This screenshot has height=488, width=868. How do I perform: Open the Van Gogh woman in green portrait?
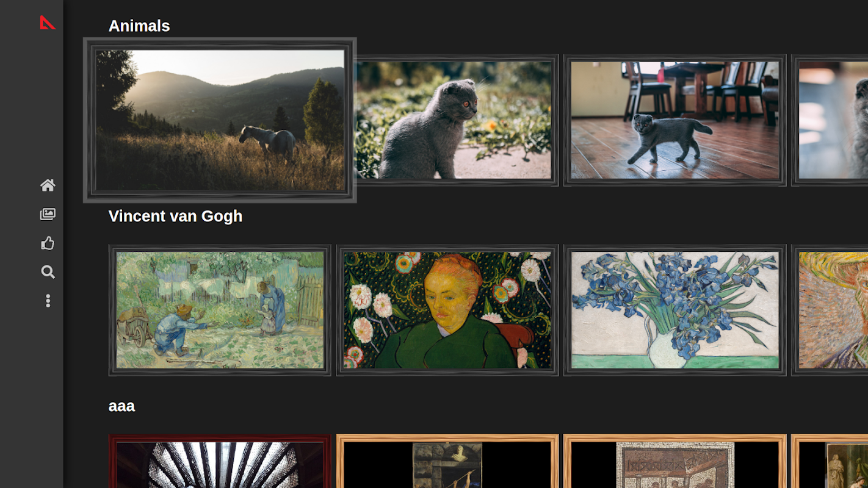(447, 310)
